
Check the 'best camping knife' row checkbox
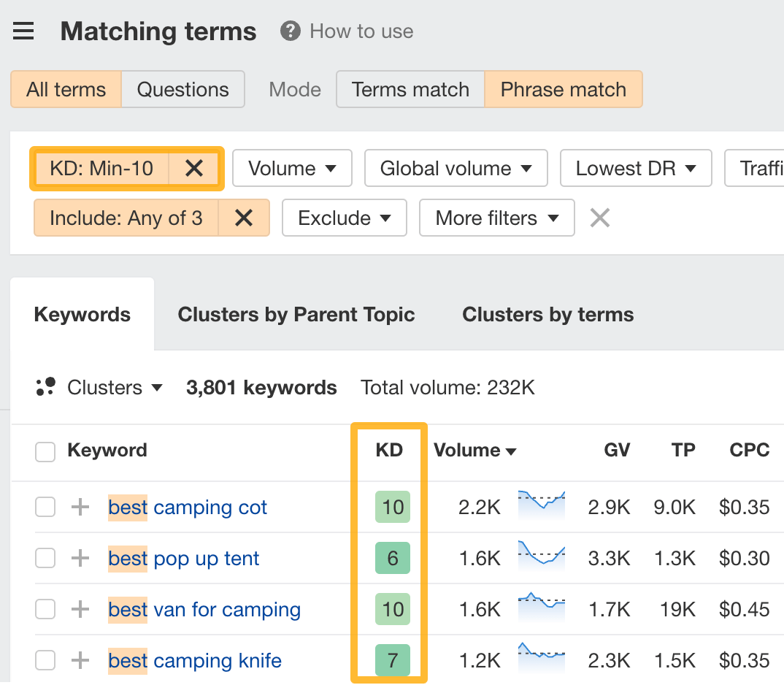[45, 660]
